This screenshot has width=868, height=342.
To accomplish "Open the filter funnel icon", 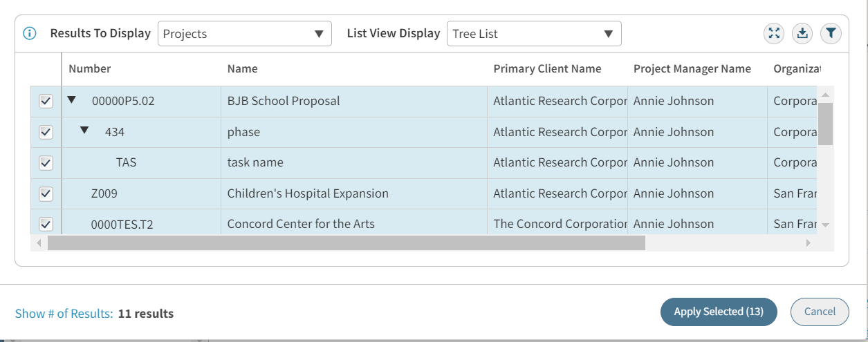I will pyautogui.click(x=831, y=33).
